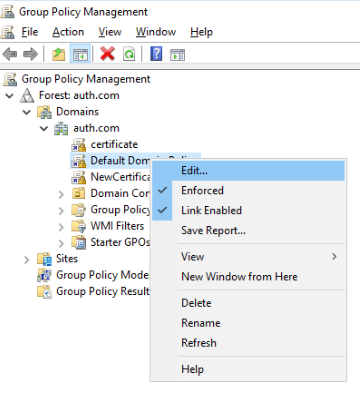Expand the Sites node
360x397 pixels.
[27, 260]
